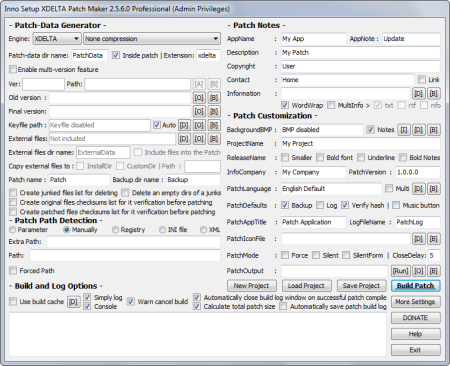Toggle Auto keyfile checkbox

point(157,125)
